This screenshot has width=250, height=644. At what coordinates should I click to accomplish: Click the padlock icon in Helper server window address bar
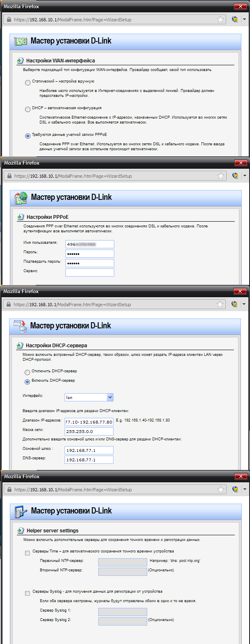point(9,489)
